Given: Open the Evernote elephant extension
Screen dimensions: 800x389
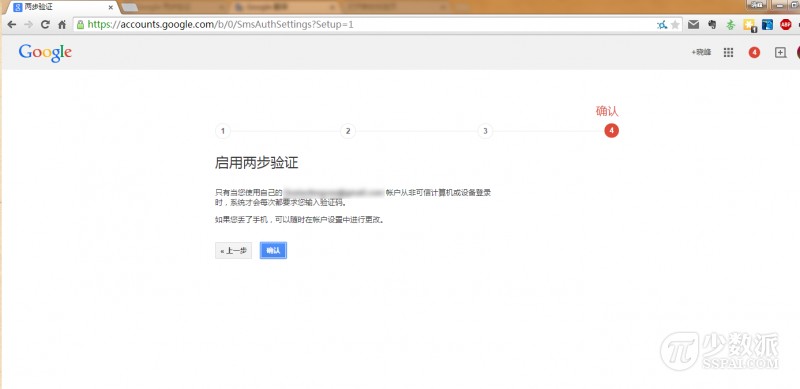Looking at the screenshot, I should click(713, 25).
